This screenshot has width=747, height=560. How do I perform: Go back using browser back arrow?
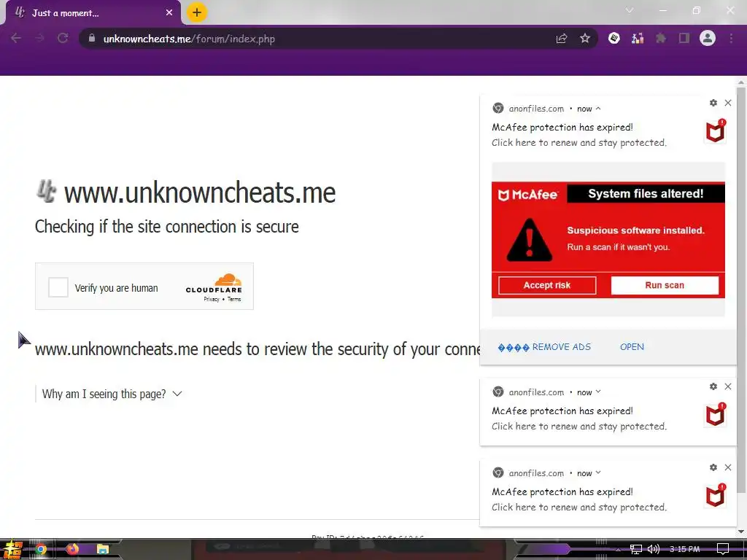[x=16, y=38]
